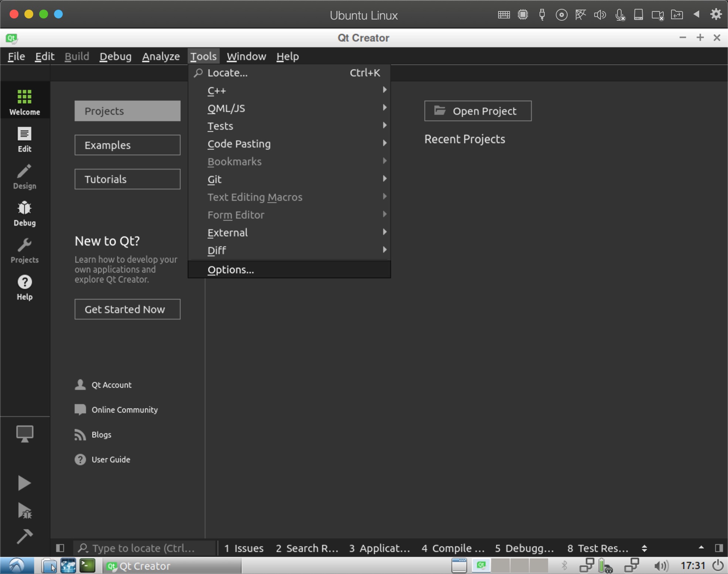
Task: Open the 5 Debugger Console pane
Action: (x=524, y=548)
